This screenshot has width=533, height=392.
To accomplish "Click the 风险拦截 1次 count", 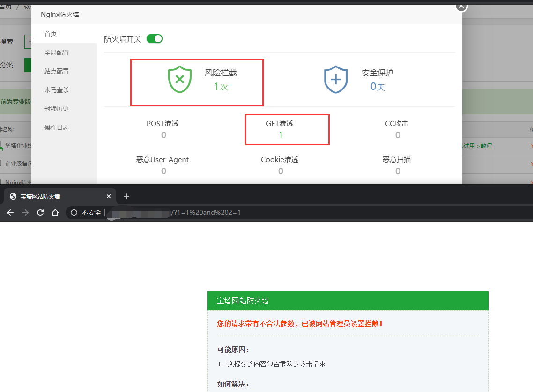I will pos(221,87).
